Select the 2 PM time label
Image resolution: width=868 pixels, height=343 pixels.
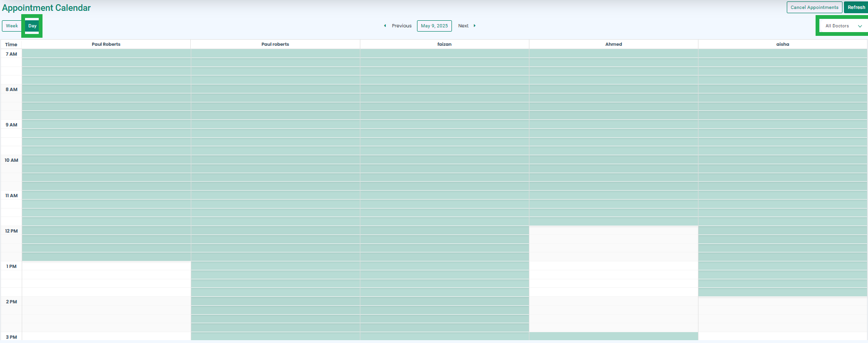pos(11,302)
